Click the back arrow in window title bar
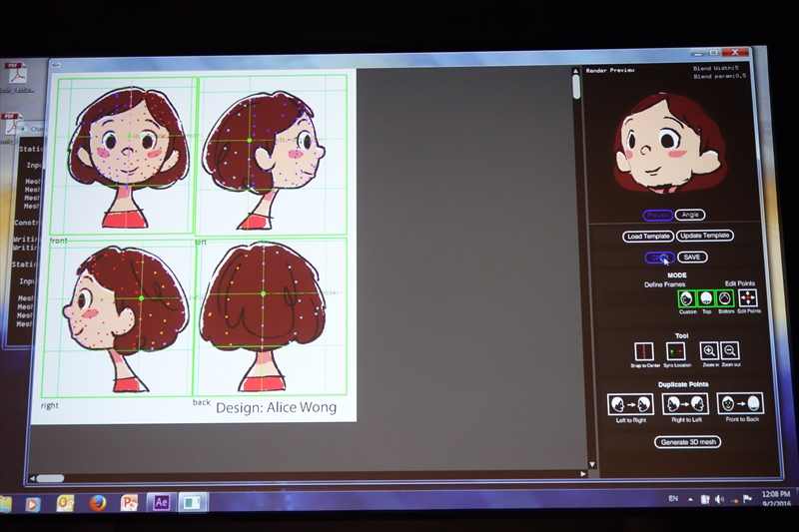Image resolution: width=799 pixels, height=532 pixels. 56,65
